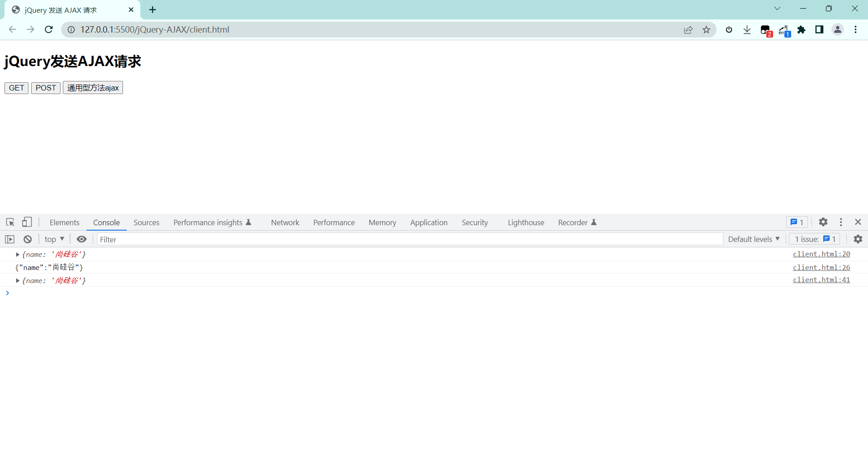Click the address bar URL

[x=155, y=29]
